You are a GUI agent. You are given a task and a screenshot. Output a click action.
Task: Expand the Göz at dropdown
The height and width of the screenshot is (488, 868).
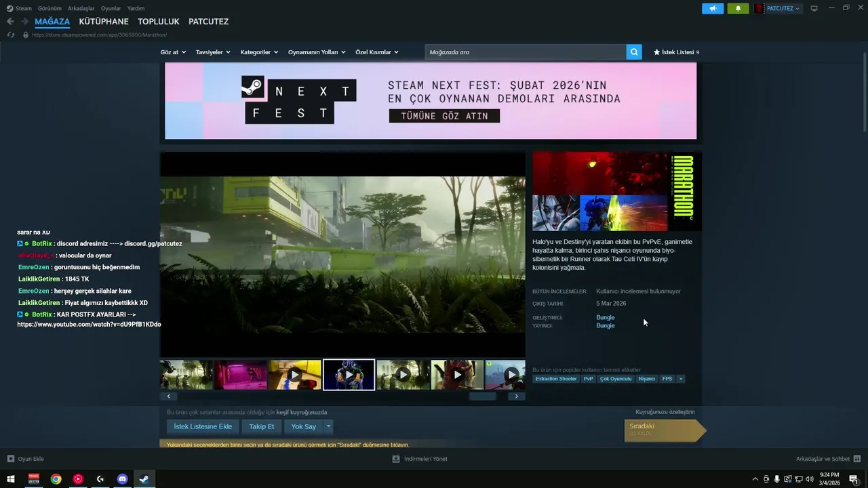click(173, 52)
